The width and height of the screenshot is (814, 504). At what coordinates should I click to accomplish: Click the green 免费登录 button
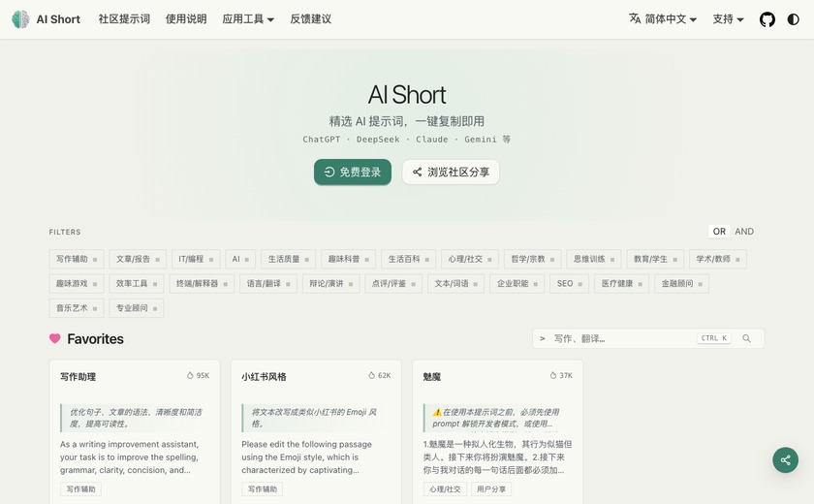pos(353,172)
